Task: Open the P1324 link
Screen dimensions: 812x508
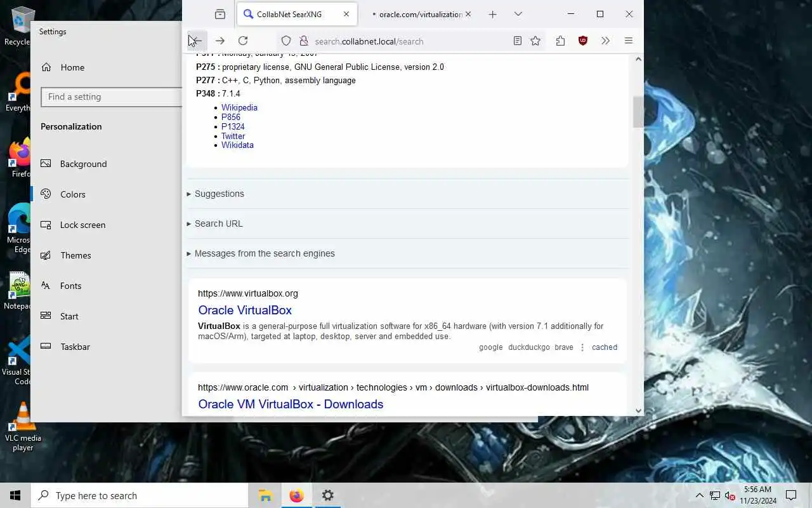Action: tap(233, 126)
